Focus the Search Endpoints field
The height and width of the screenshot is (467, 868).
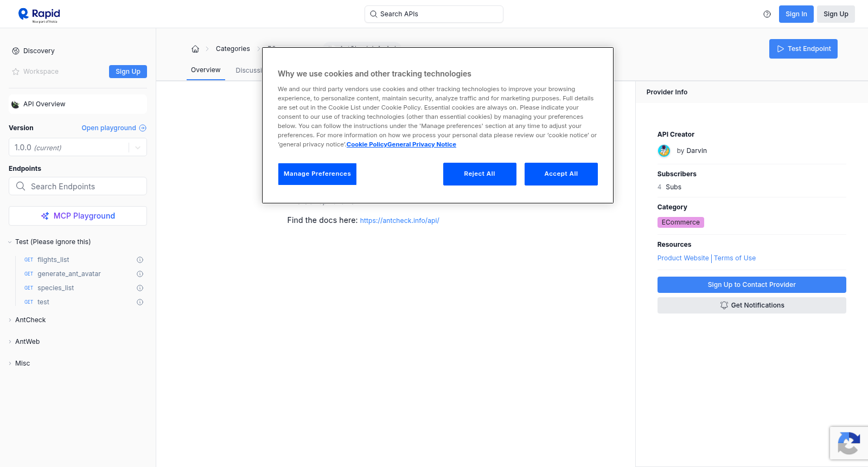(x=78, y=186)
